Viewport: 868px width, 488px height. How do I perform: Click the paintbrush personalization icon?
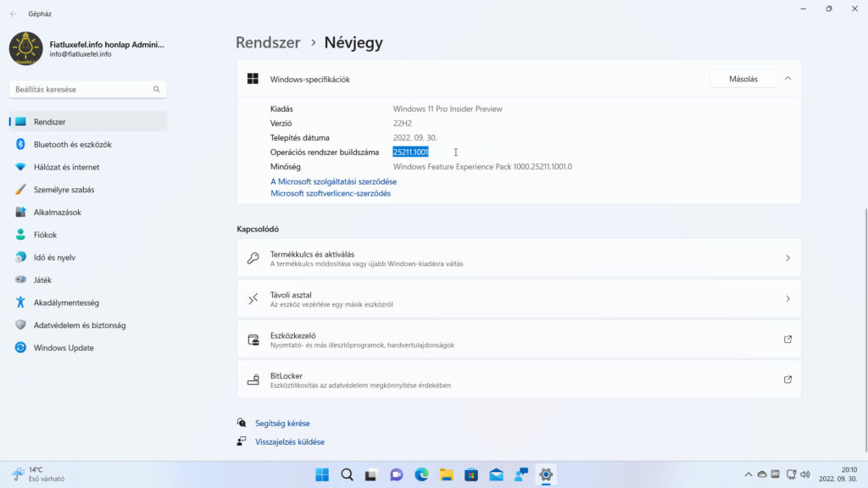[x=20, y=190]
